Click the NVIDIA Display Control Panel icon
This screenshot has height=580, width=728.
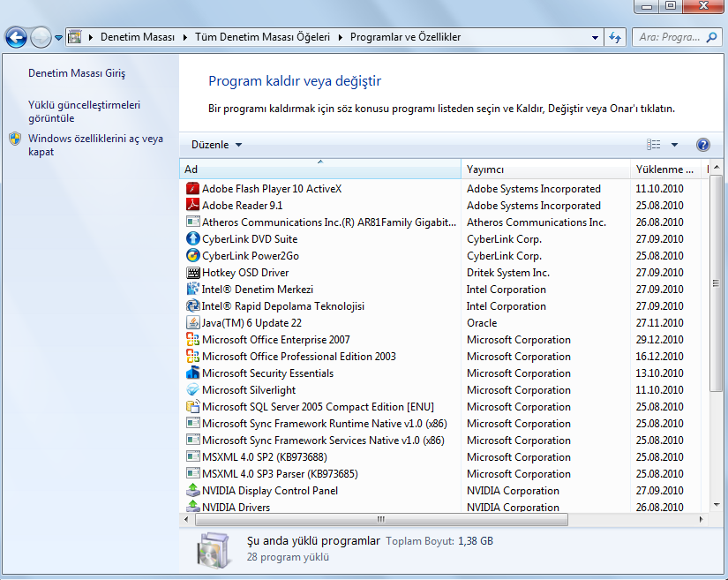(192, 490)
